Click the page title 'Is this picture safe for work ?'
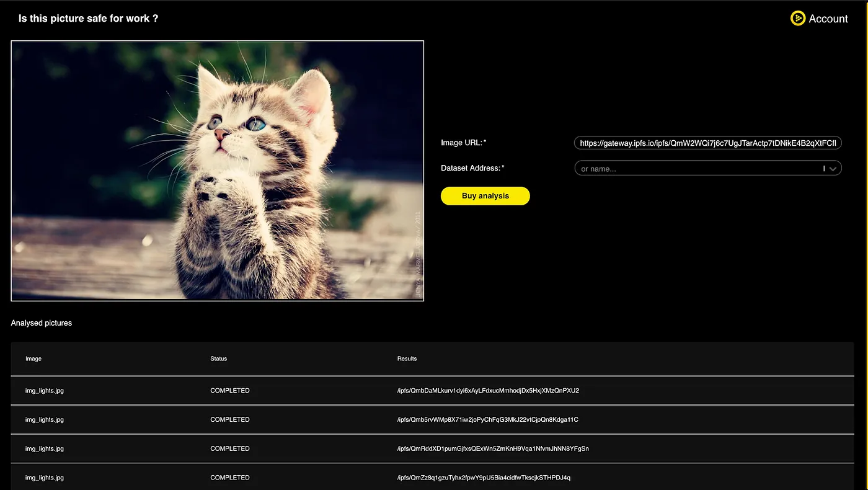 (87, 18)
